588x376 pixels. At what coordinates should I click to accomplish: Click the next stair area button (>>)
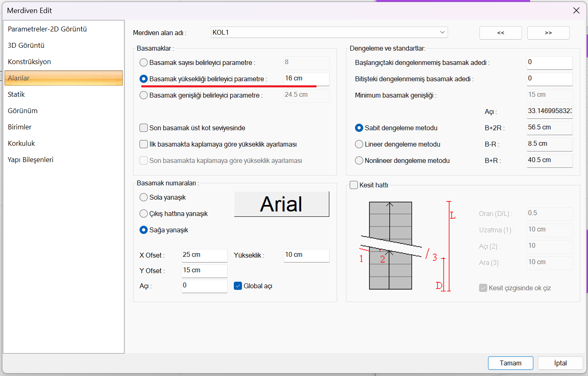coord(548,33)
